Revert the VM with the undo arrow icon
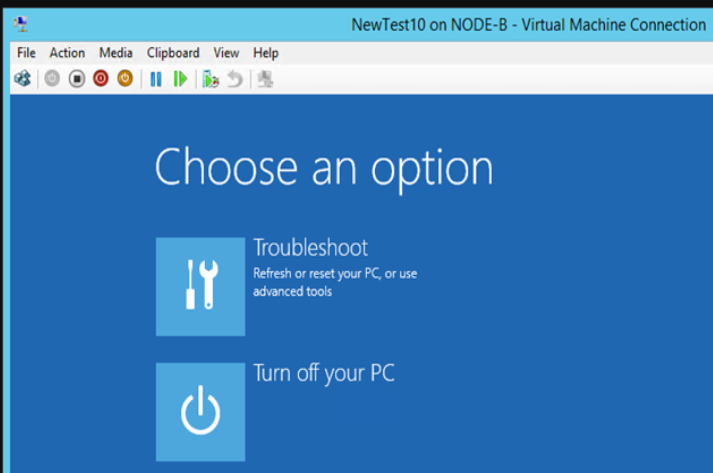 (x=235, y=79)
